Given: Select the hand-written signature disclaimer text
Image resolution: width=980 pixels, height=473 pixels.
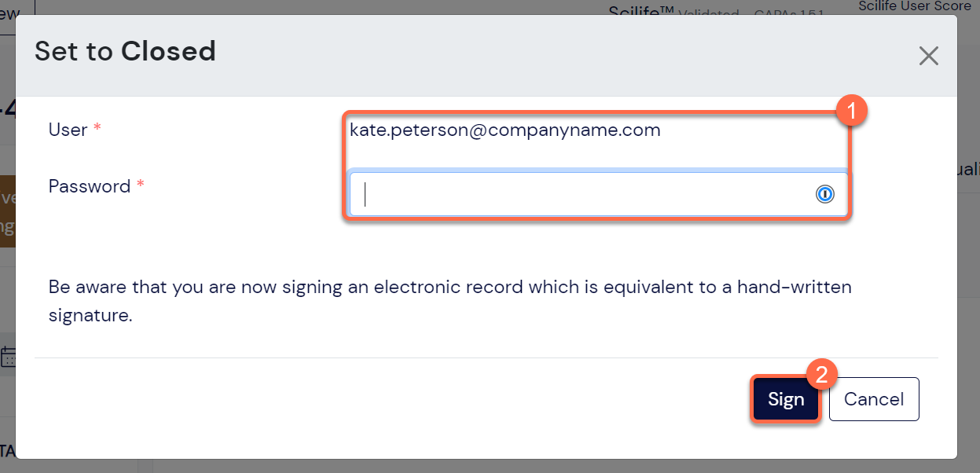Looking at the screenshot, I should coord(450,302).
